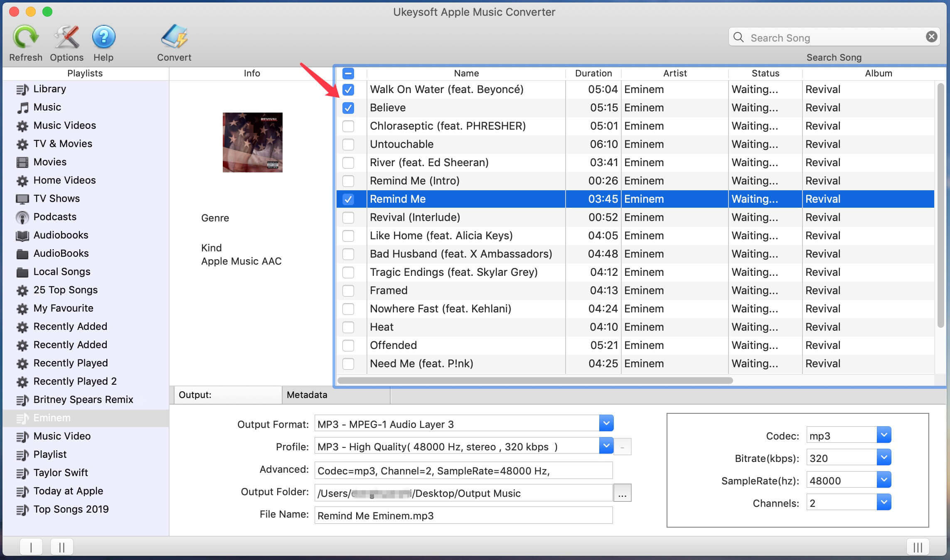Select the Eminem playlist in sidebar
Screen dimensions: 950x560
(x=53, y=418)
